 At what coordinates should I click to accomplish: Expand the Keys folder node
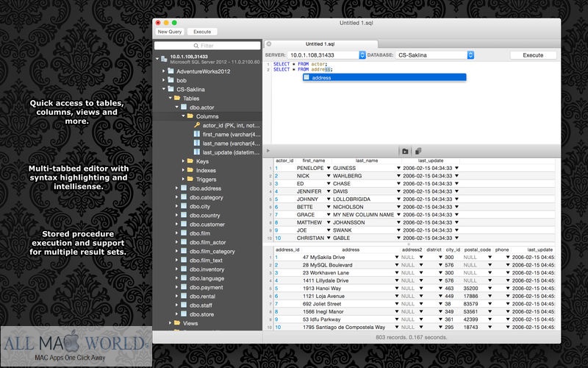183,161
